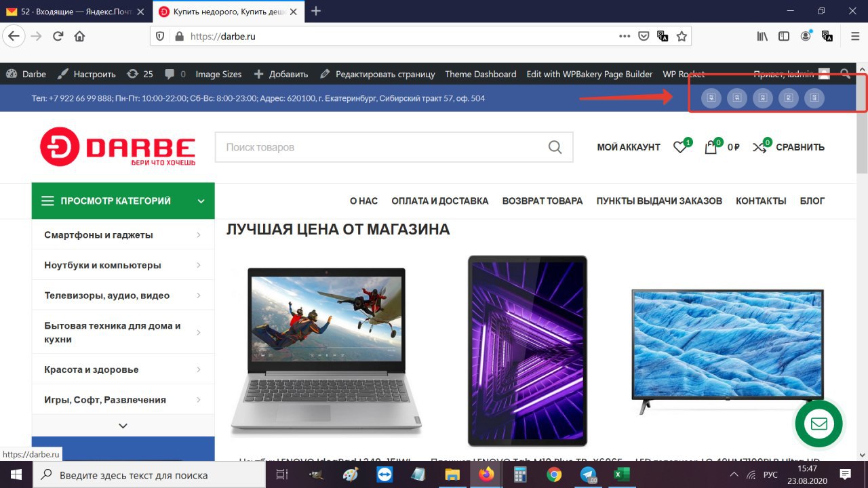Open Image Sizes in admin bar

(218, 74)
